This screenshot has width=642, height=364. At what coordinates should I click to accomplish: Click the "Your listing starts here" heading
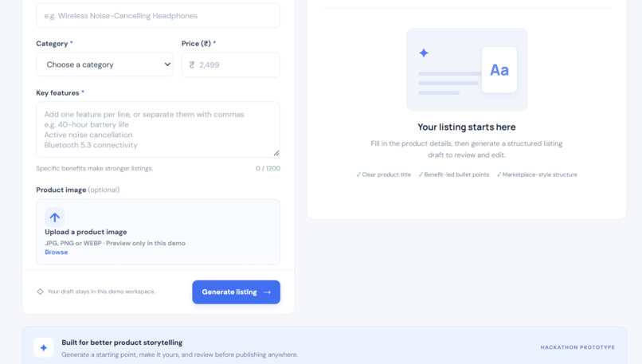coord(466,127)
